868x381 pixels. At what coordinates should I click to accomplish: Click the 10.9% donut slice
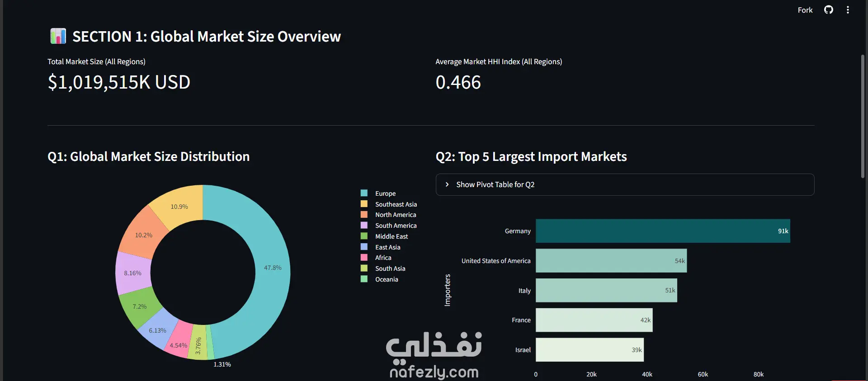179,207
